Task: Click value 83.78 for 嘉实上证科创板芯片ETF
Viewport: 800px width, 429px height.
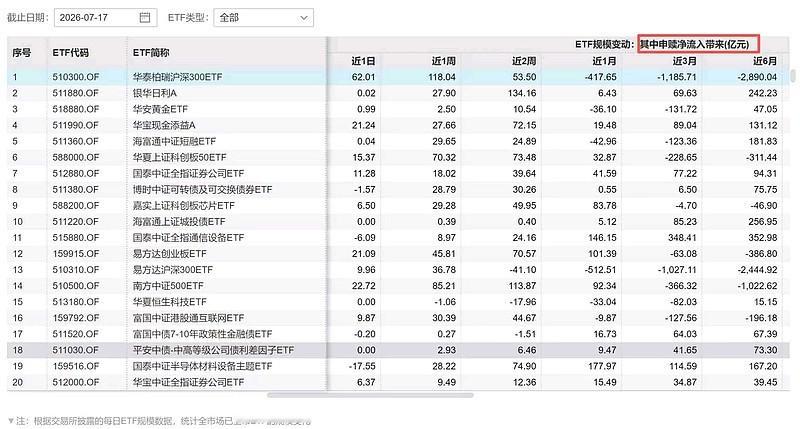Action: [605, 206]
